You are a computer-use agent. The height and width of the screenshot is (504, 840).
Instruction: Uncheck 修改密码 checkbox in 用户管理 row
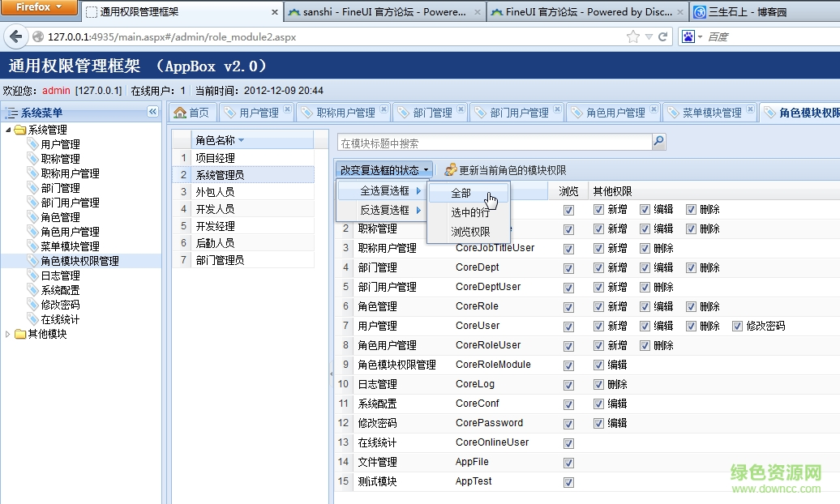click(737, 327)
